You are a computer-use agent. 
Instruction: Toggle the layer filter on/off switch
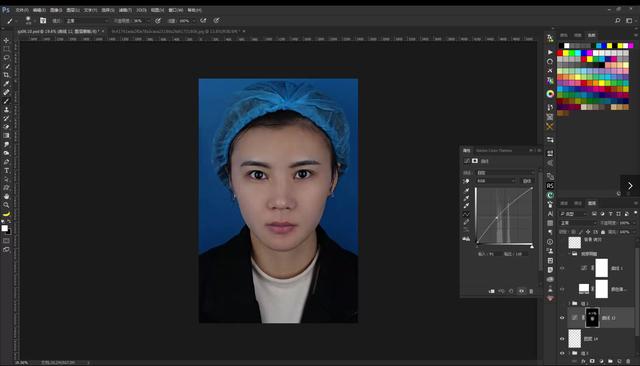(636, 213)
